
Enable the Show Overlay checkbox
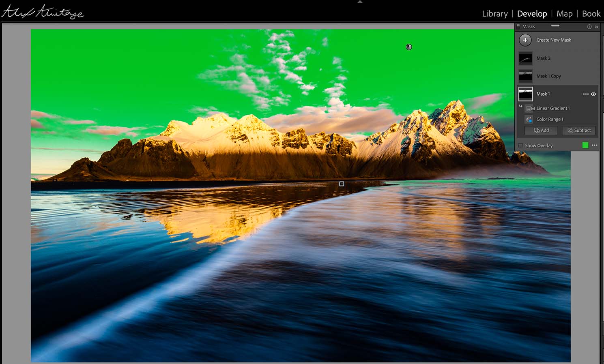(x=520, y=146)
